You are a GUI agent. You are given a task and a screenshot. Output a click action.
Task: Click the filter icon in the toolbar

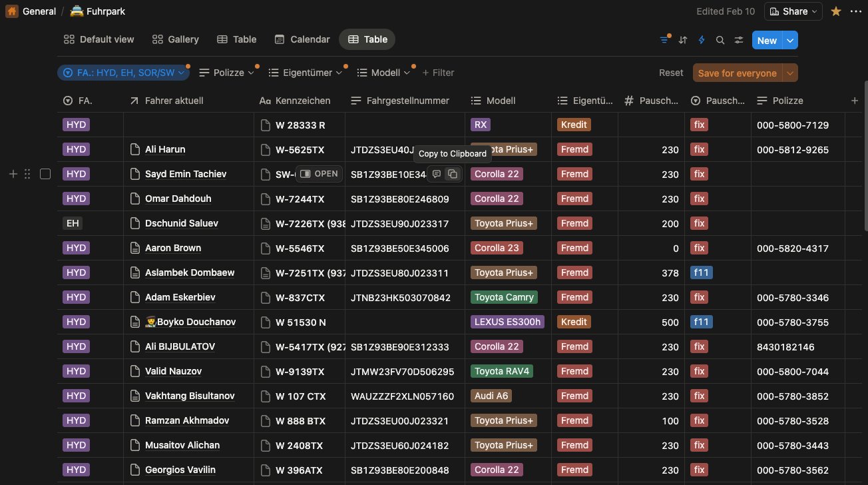[x=664, y=40]
